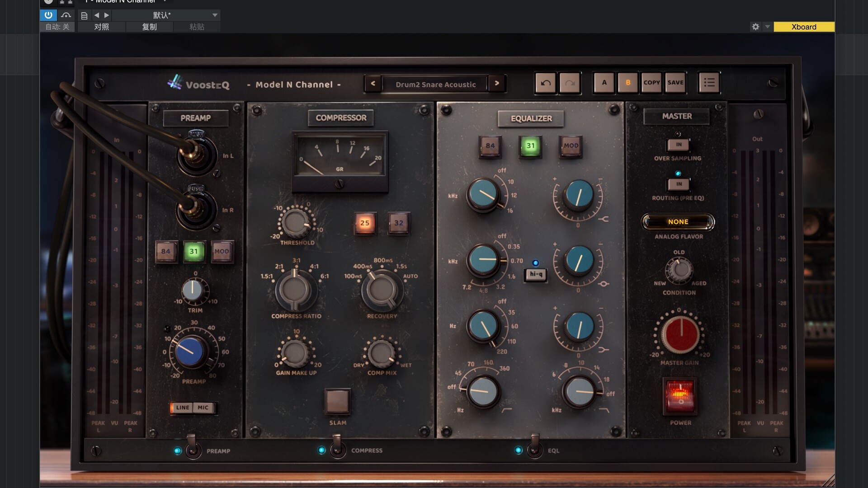Click the TRIM knob
The height and width of the screenshot is (488, 868).
(193, 290)
